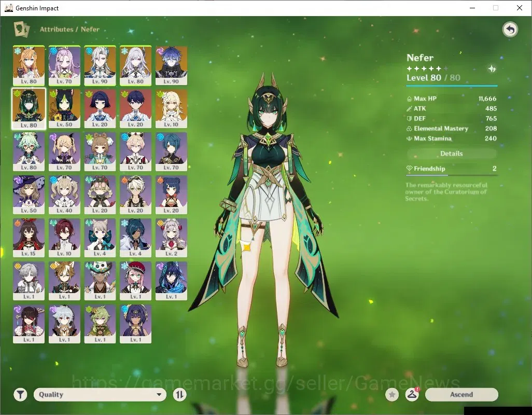Click the Max Stamina 240 stat row
532x415 pixels.
point(452,139)
